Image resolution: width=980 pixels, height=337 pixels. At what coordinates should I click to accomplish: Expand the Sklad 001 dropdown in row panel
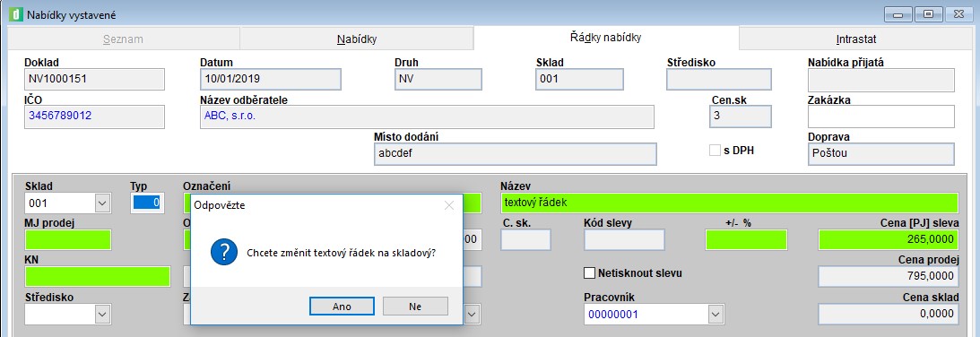coord(102,203)
